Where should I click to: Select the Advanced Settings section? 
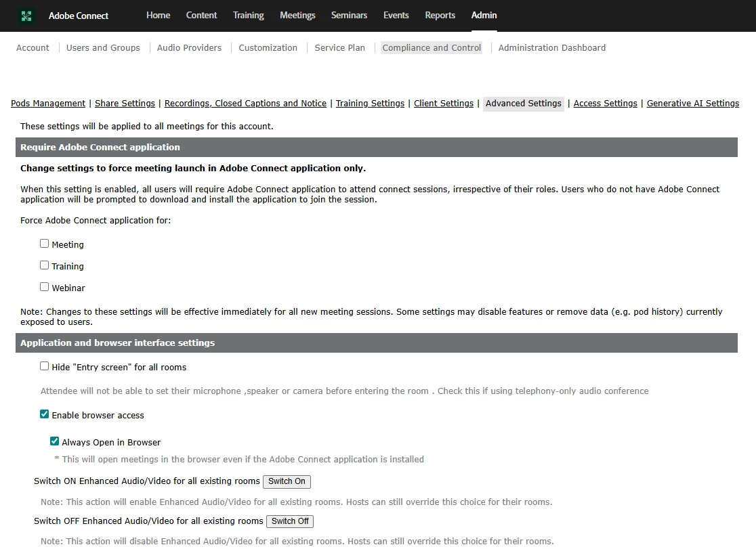pyautogui.click(x=524, y=103)
